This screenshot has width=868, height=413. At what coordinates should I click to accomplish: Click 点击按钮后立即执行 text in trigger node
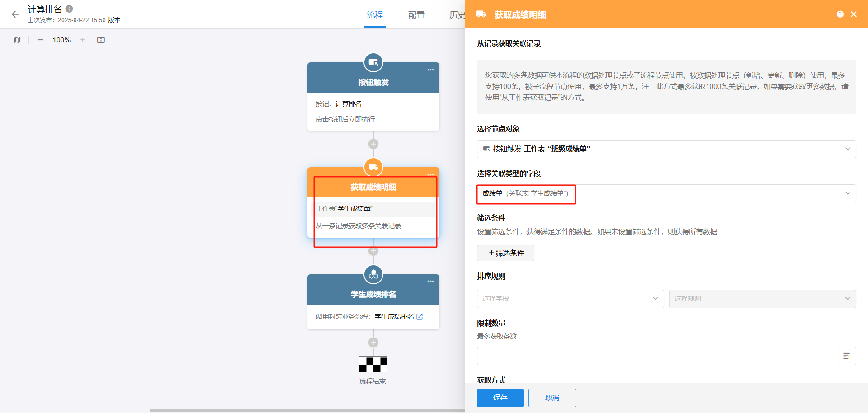(345, 119)
